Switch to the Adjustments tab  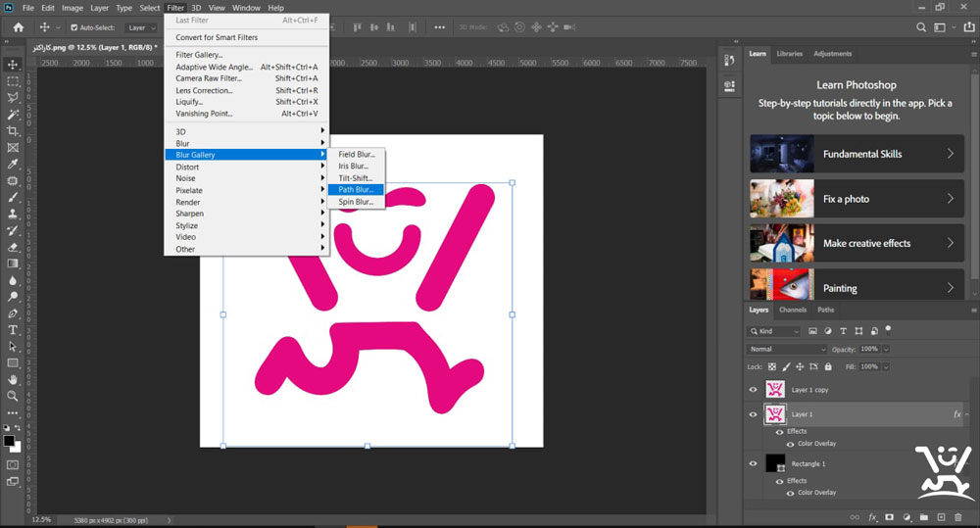[x=832, y=54]
